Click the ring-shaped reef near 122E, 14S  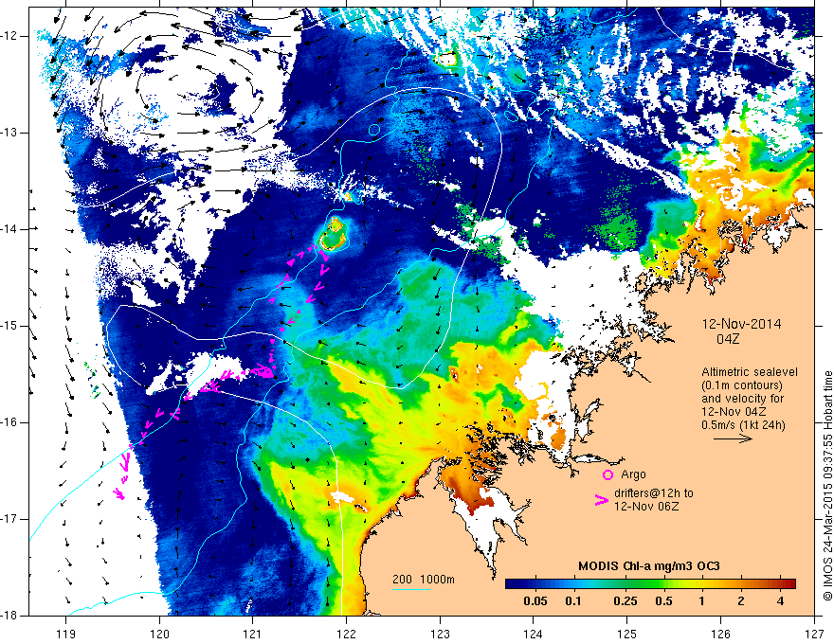tap(334, 236)
